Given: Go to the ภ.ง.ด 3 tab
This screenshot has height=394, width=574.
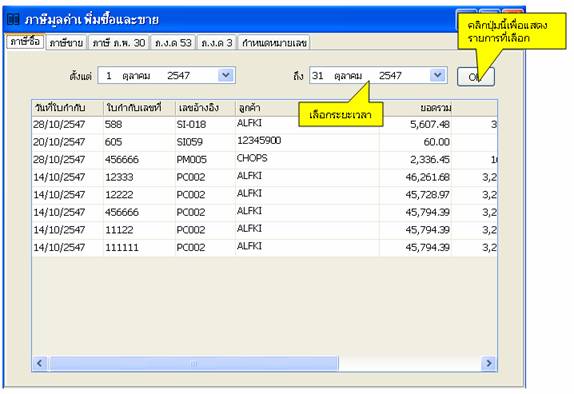Looking at the screenshot, I should coord(217,43).
